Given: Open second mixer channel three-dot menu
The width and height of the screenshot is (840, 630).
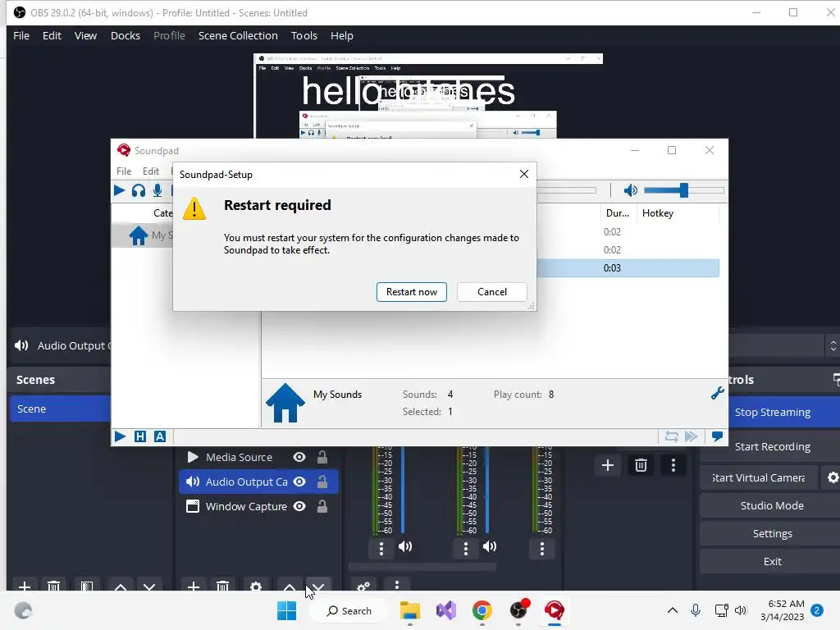Looking at the screenshot, I should [x=466, y=548].
